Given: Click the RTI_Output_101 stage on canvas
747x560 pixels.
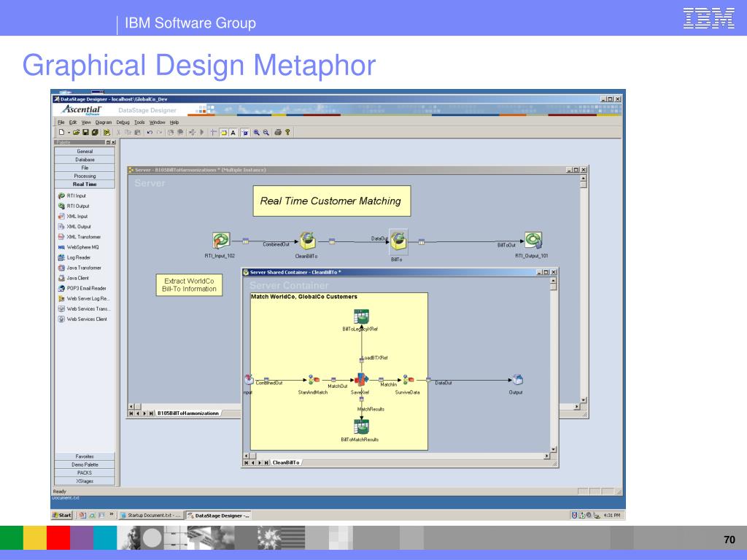Looking at the screenshot, I should coord(533,240).
